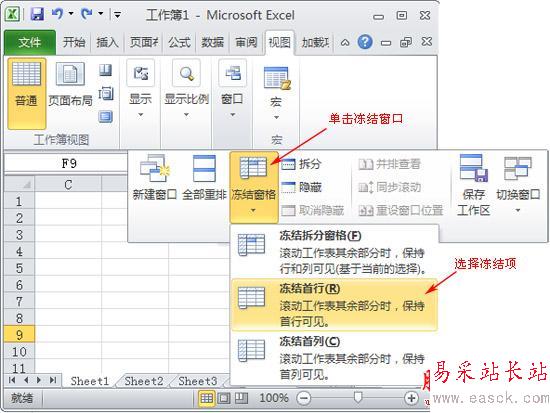Click zoom out minus button in status bar
This screenshot has height=413, width=550.
click(x=304, y=398)
